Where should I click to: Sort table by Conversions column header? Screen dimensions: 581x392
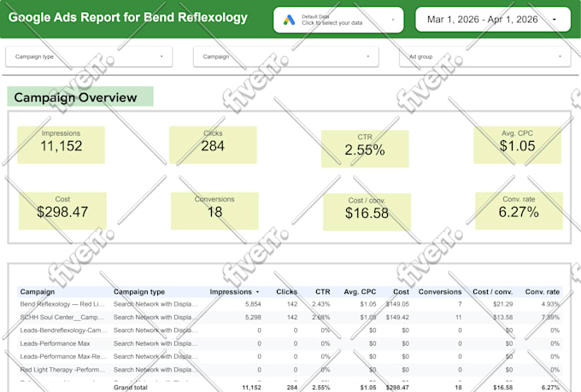(440, 291)
